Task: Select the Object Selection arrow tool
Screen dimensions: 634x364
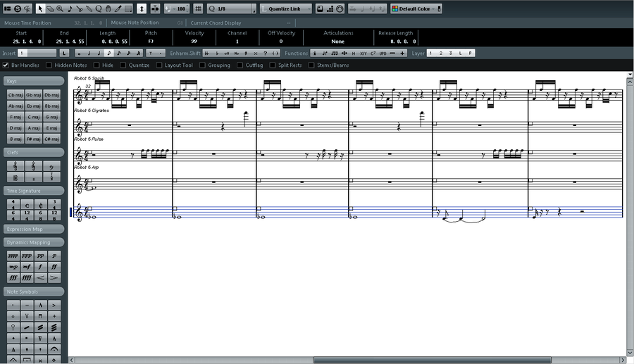Action: coord(39,8)
